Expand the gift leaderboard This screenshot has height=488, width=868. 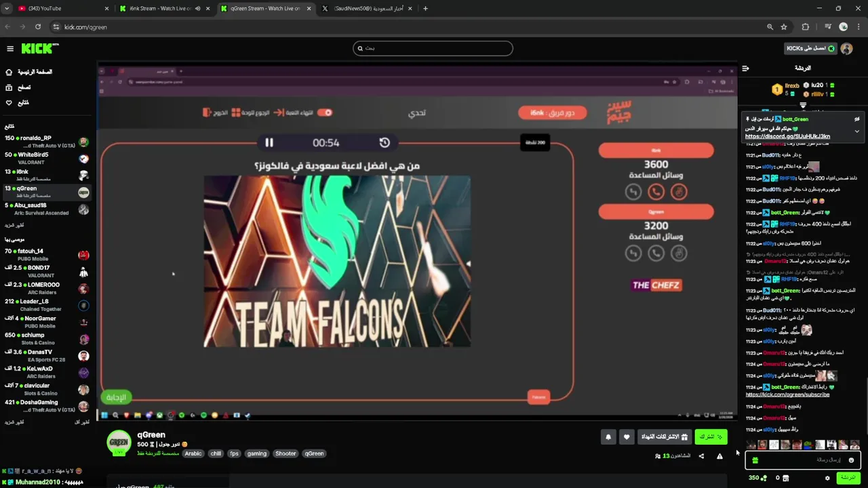[x=803, y=106]
